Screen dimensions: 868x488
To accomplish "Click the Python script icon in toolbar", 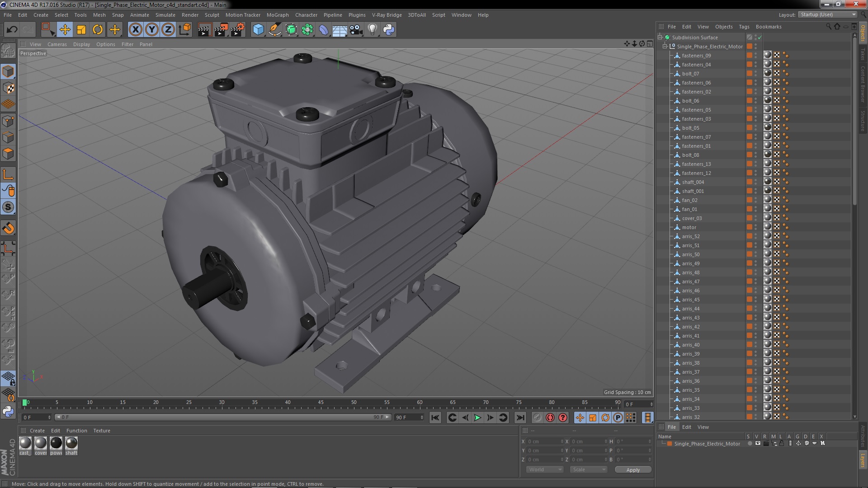I will (389, 30).
